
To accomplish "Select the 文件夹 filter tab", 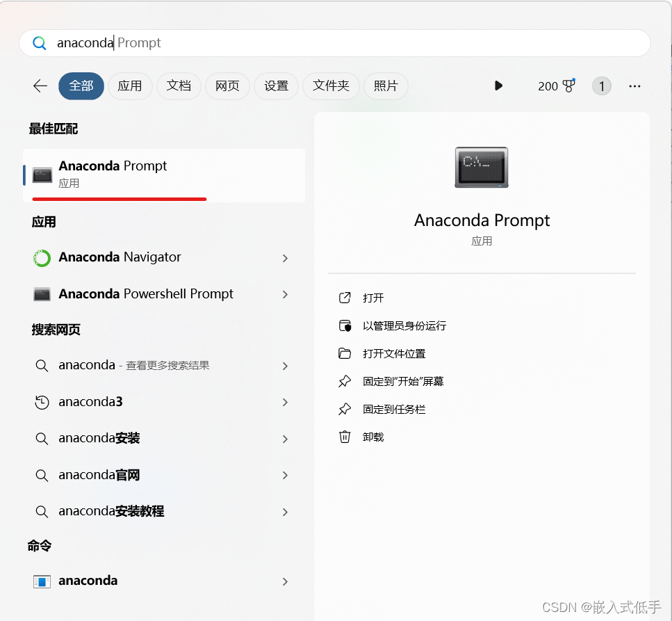I will [x=331, y=86].
